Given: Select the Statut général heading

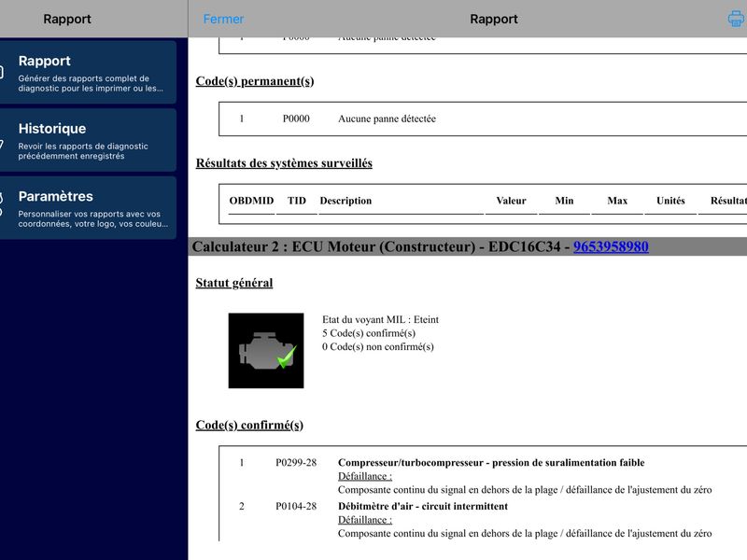Looking at the screenshot, I should click(234, 283).
